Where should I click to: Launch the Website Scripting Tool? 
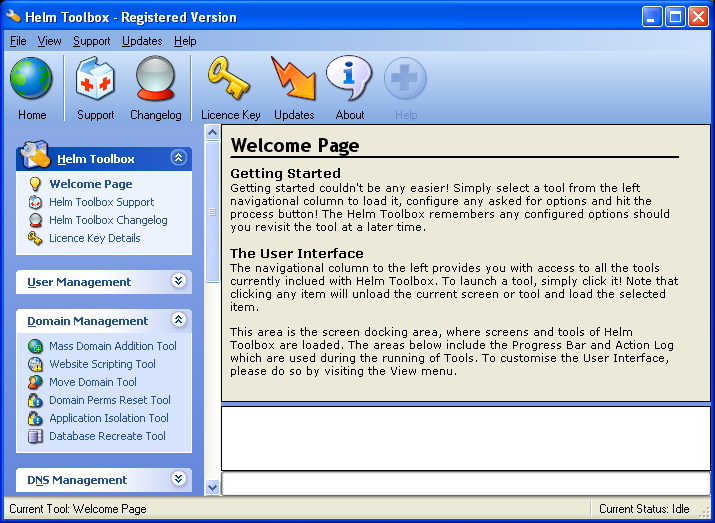point(102,364)
